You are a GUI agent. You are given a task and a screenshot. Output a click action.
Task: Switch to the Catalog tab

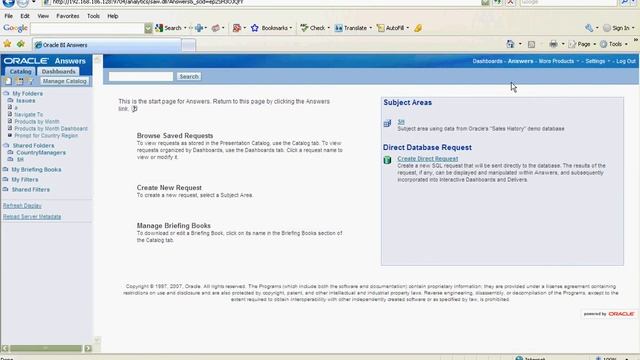point(20,71)
